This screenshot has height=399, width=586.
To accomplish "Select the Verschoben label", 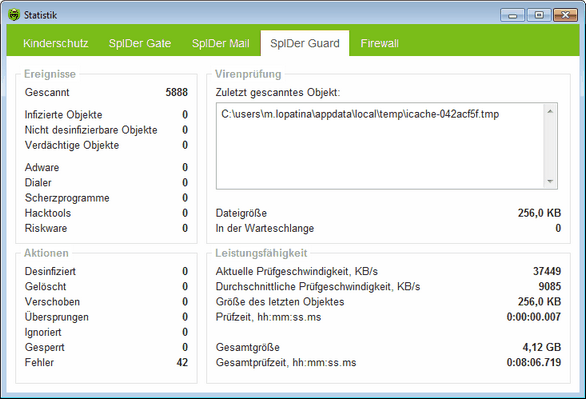I will pos(52,302).
